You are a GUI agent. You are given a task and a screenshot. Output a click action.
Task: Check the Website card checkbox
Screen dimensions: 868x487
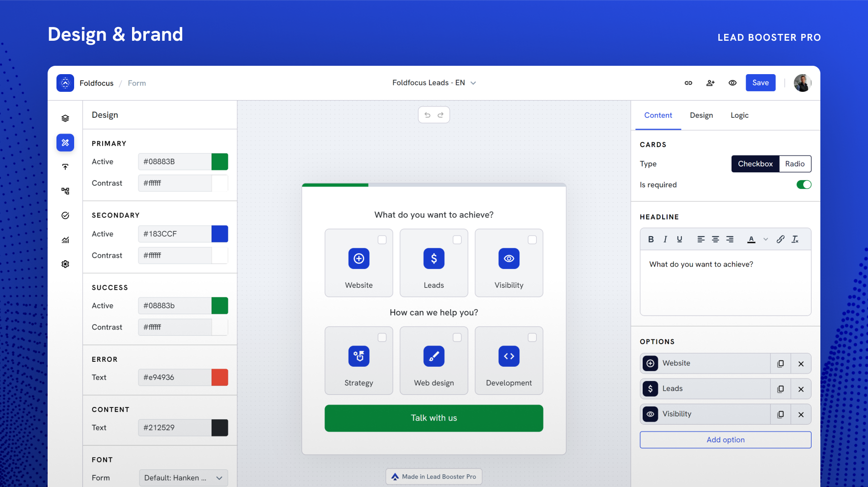tap(382, 240)
